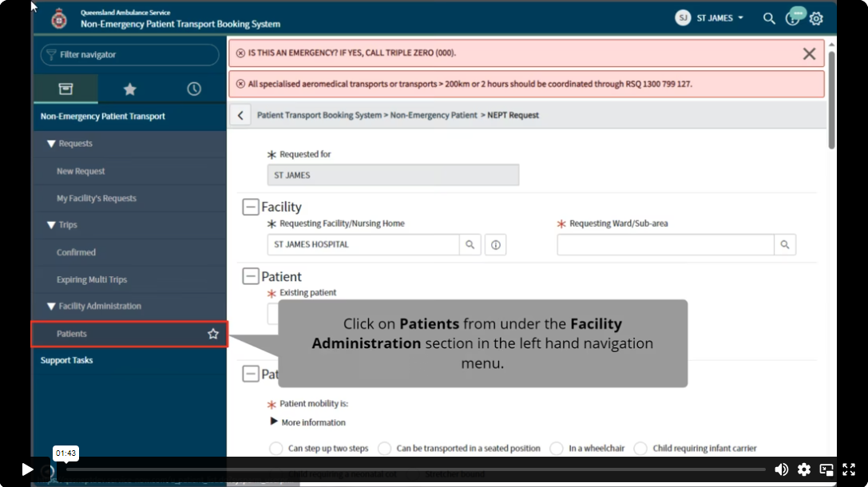Open Expiring Multi Trips
The image size is (868, 487).
pos(91,279)
